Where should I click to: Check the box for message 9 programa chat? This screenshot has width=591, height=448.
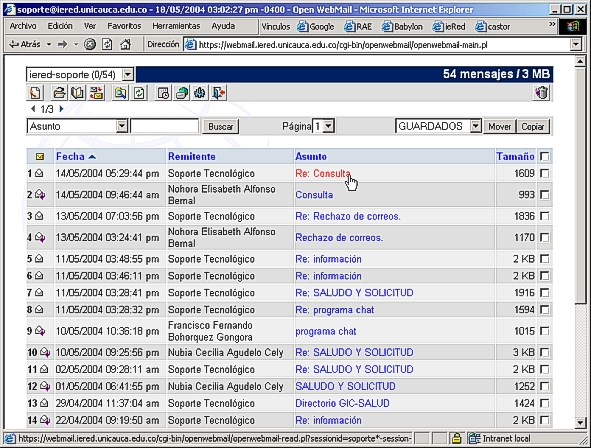pyautogui.click(x=544, y=331)
